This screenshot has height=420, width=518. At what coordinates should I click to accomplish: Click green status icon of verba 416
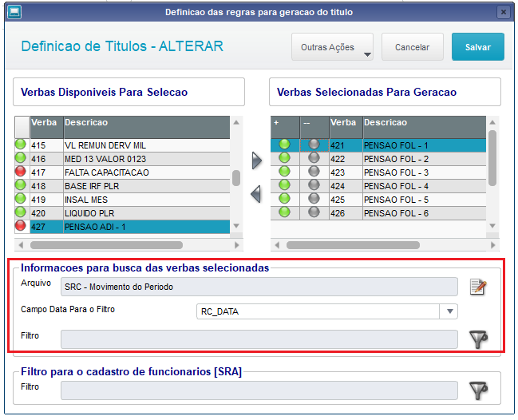click(21, 158)
